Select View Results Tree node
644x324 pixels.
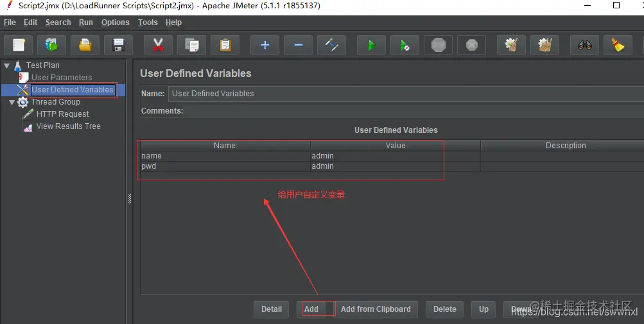pyautogui.click(x=68, y=126)
